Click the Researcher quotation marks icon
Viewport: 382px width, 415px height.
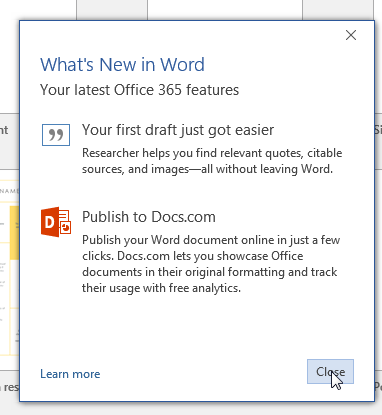click(x=56, y=135)
